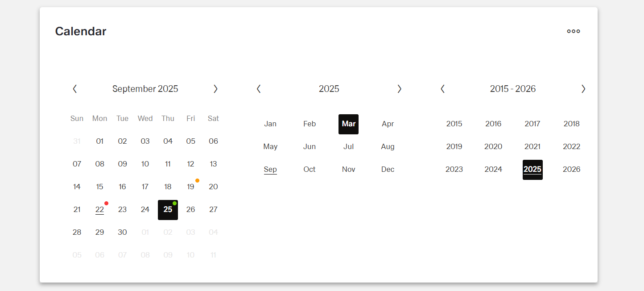Click the red event marker on September 22

(x=106, y=203)
